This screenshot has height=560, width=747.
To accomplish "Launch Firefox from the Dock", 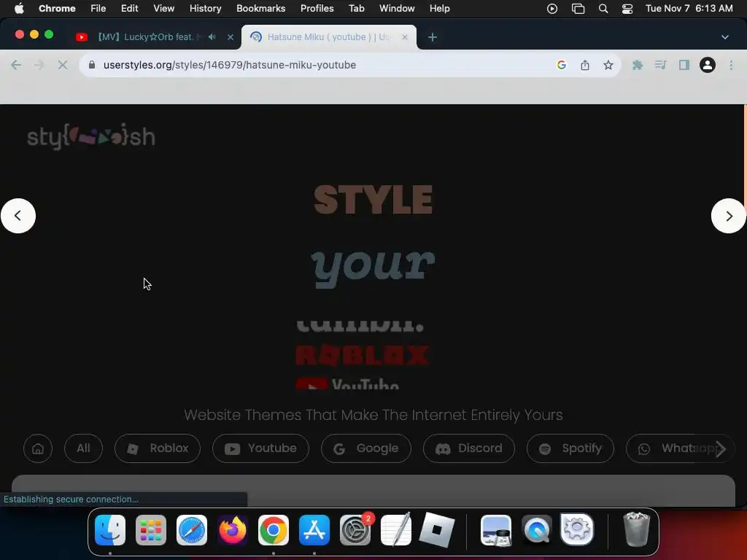I will coord(233,530).
